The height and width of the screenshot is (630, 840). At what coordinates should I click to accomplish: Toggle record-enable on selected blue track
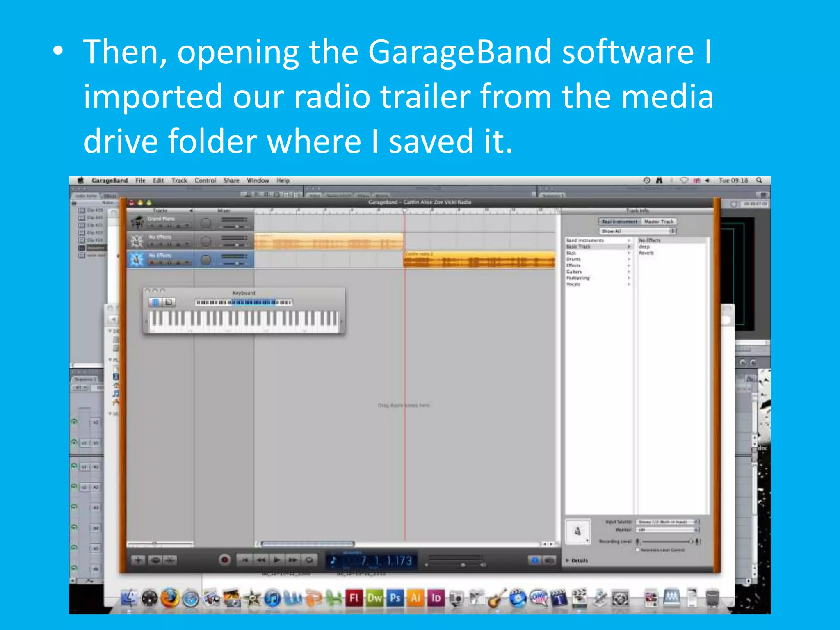151,263
